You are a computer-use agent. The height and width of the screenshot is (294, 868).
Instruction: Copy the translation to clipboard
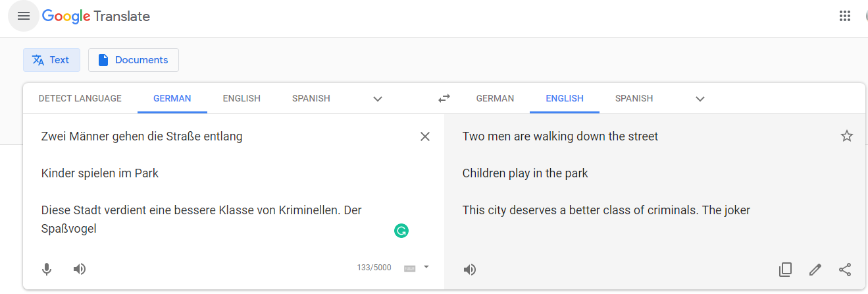point(785,269)
